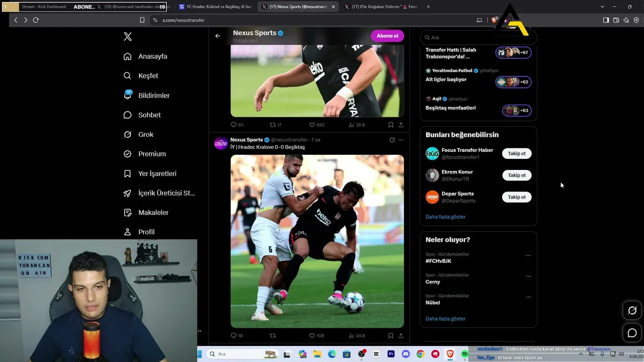Screen dimensions: 644x362
Task: Open more options for #FCHvBJK trend
Action: point(528,255)
